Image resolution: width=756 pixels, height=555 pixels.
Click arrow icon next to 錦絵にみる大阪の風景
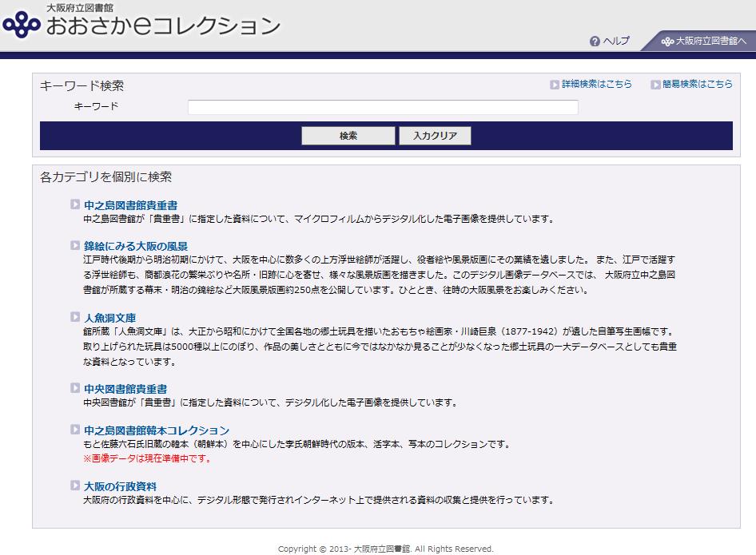click(x=75, y=245)
